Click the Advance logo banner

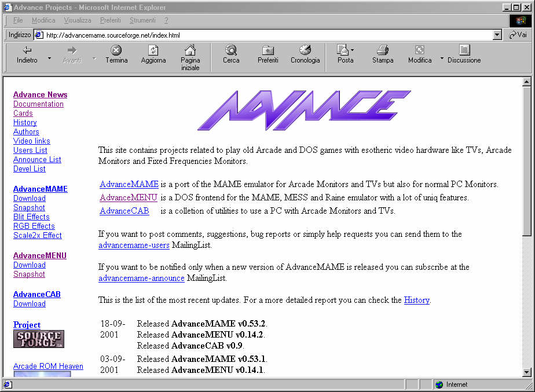pyautogui.click(x=304, y=110)
